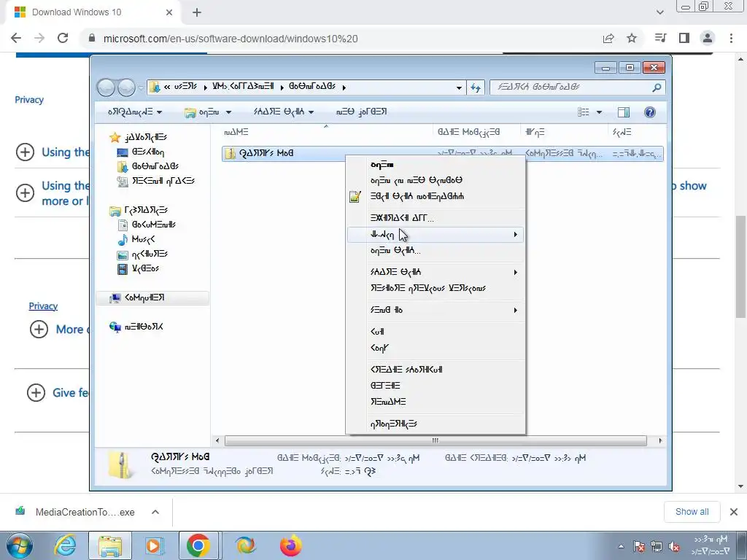Close the Chrome downloads bar
This screenshot has height=560, width=747.
[x=734, y=512]
